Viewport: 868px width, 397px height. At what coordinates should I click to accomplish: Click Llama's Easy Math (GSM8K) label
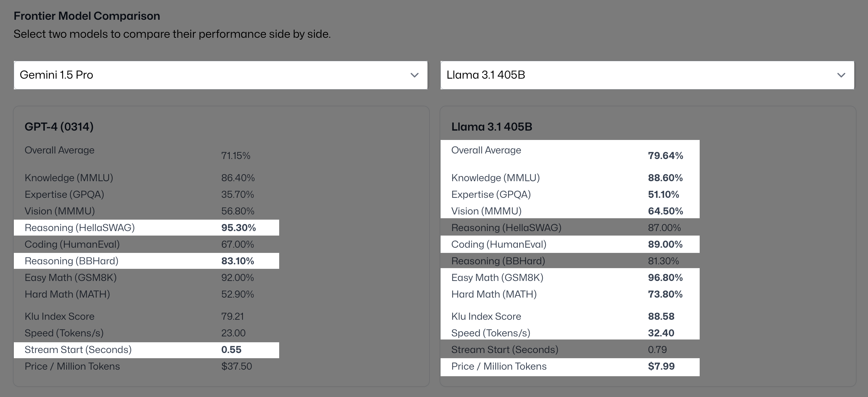click(497, 277)
